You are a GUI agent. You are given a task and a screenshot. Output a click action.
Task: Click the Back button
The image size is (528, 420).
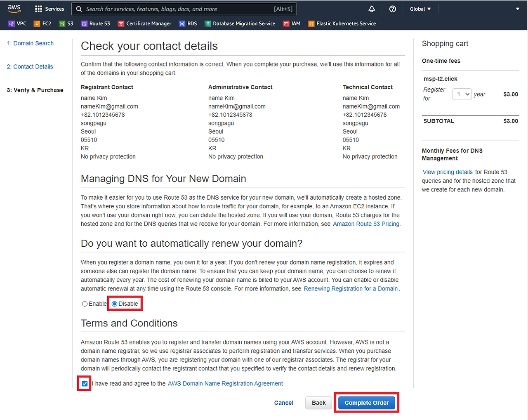[x=318, y=403]
